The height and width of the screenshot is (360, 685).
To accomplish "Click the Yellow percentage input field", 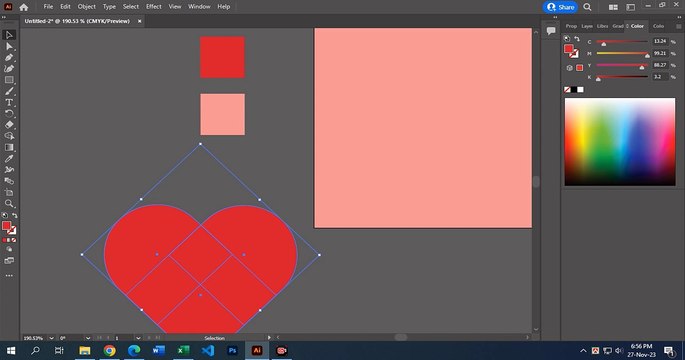I will click(660, 65).
